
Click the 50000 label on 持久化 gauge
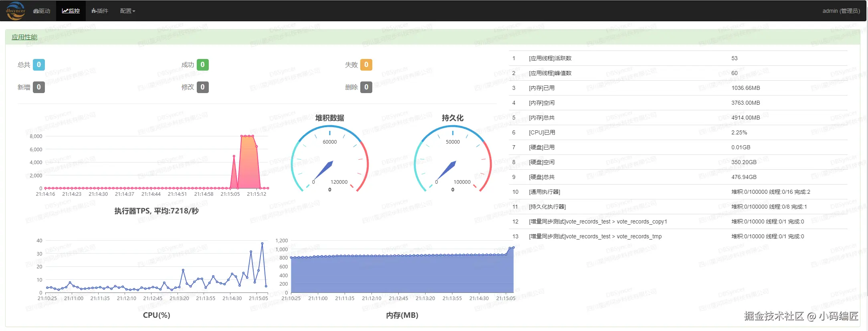coord(453,142)
